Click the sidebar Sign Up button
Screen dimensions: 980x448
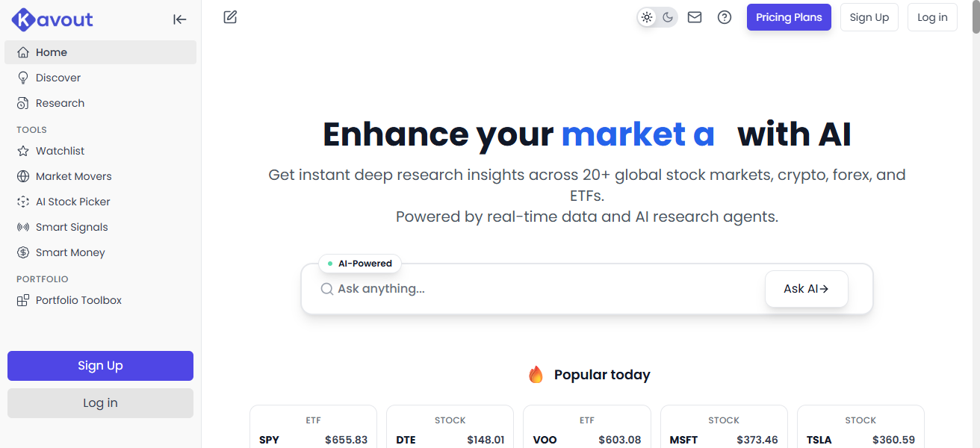point(100,366)
